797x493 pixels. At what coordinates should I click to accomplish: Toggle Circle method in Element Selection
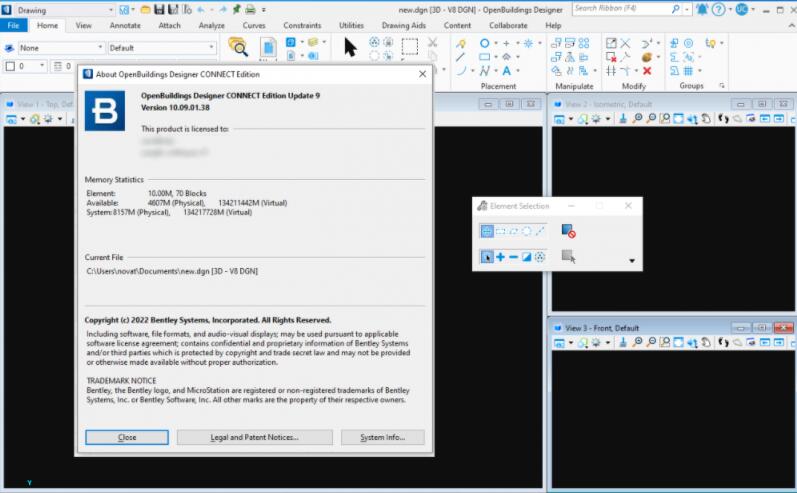[x=527, y=231]
